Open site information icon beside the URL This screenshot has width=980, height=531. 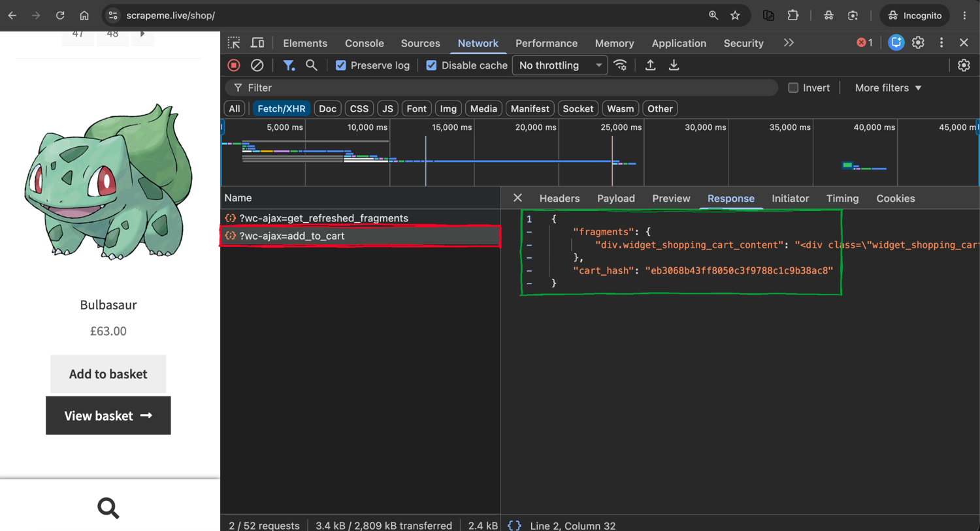pos(113,15)
